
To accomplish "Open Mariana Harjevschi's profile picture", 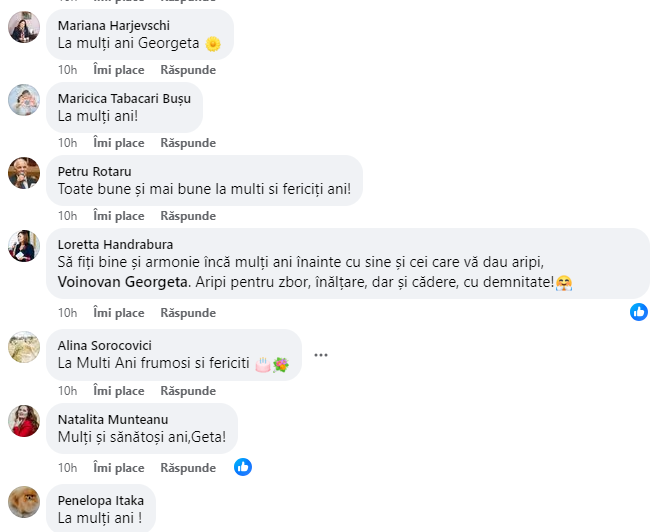I will pyautogui.click(x=24, y=27).
